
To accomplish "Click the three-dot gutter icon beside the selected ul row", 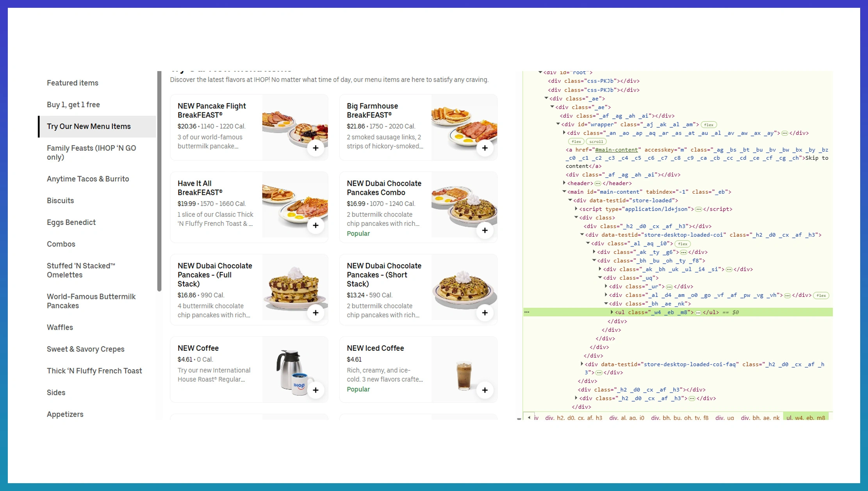I will click(x=527, y=312).
